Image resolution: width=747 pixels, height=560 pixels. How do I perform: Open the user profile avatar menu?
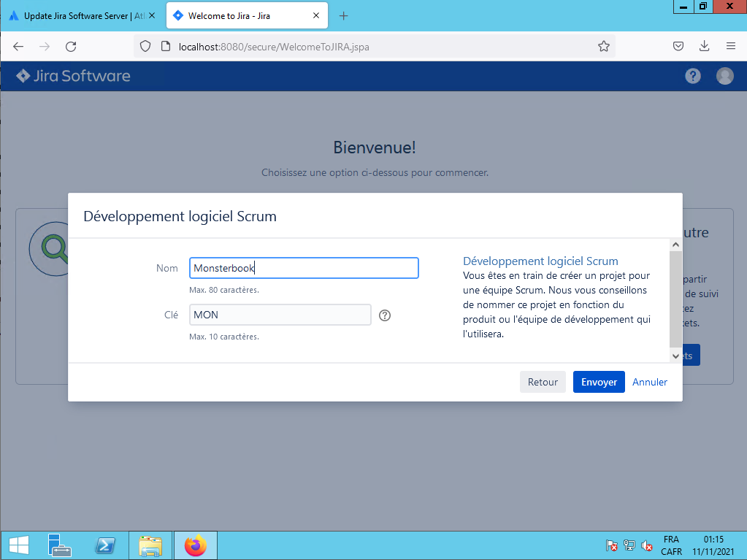coord(724,76)
